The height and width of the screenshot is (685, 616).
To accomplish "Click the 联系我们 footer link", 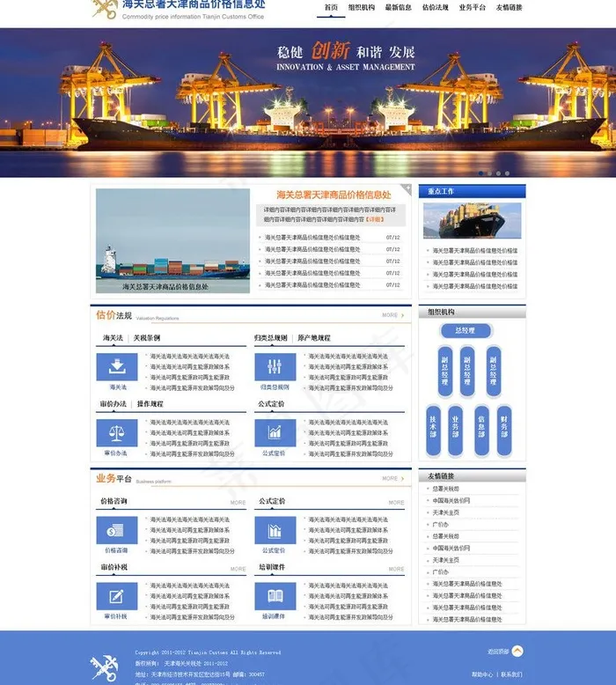I will pos(511,674).
